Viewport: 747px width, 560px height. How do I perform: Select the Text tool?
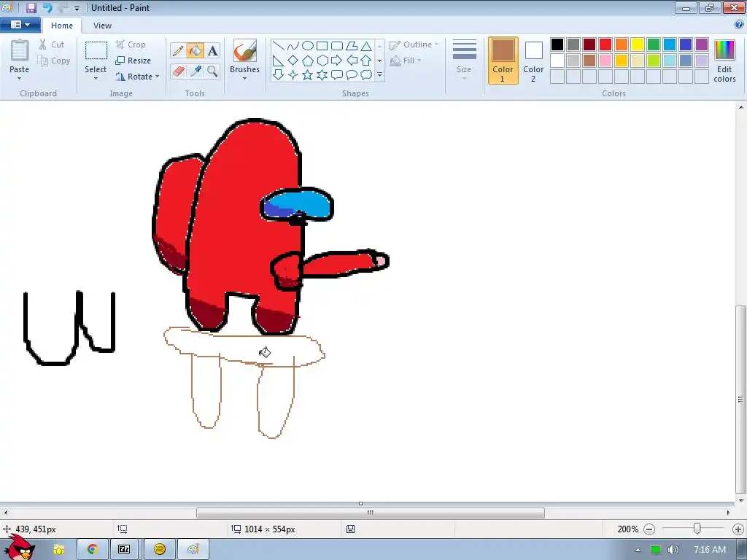(x=212, y=50)
